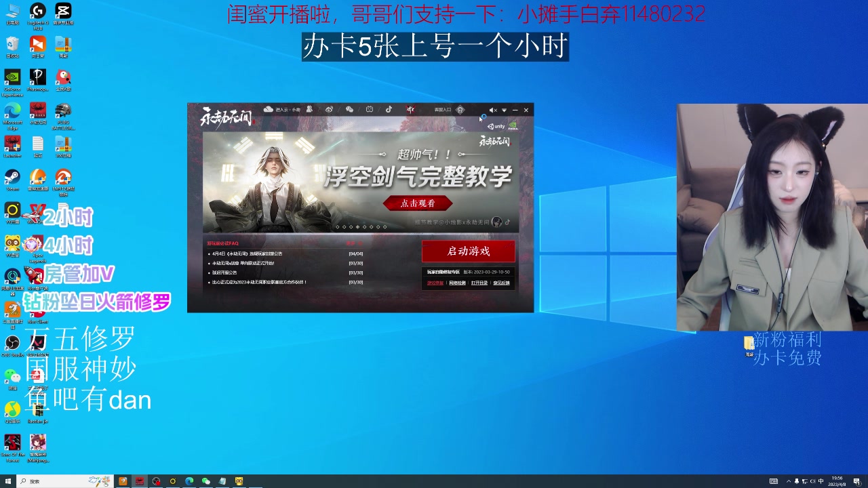The image size is (868, 488).
Task: Open the 网络检测 network test link
Action: pyautogui.click(x=457, y=283)
